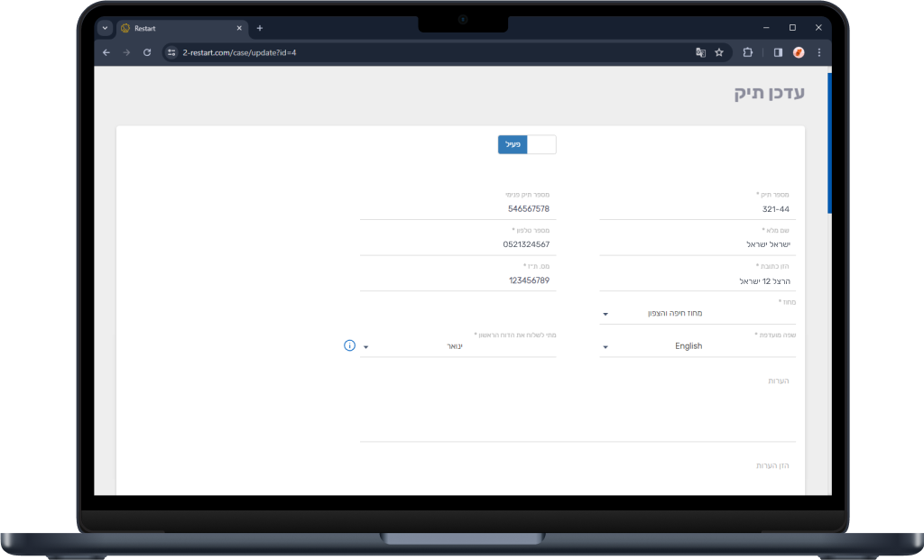Viewport: 924px width, 560px height.
Task: Toggle the פעיל active switch
Action: point(527,144)
